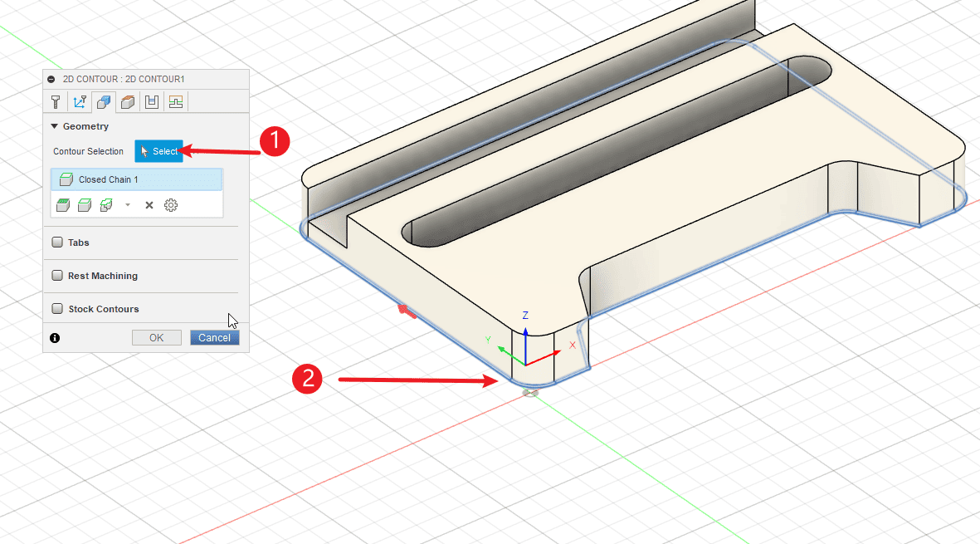The width and height of the screenshot is (980, 544).
Task: Click the Contour Selection Select button
Action: point(158,151)
